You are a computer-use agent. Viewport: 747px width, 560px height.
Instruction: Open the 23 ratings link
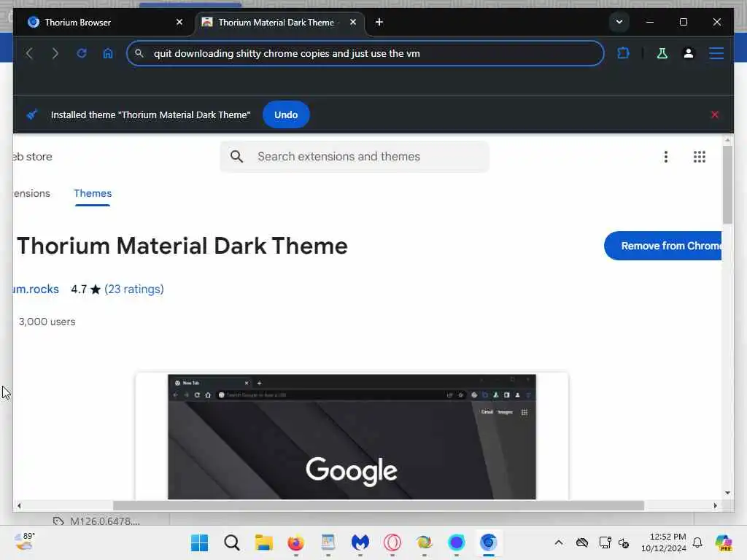[x=134, y=289]
